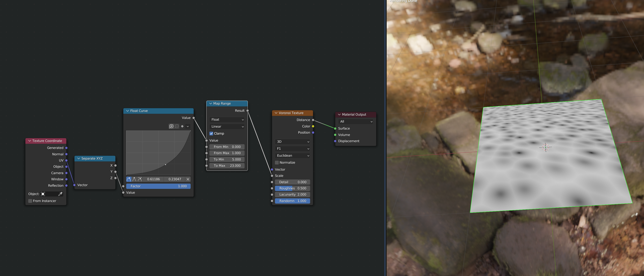The height and width of the screenshot is (276, 644).
Task: Click the curve point X field 0.61186
Action: point(153,179)
